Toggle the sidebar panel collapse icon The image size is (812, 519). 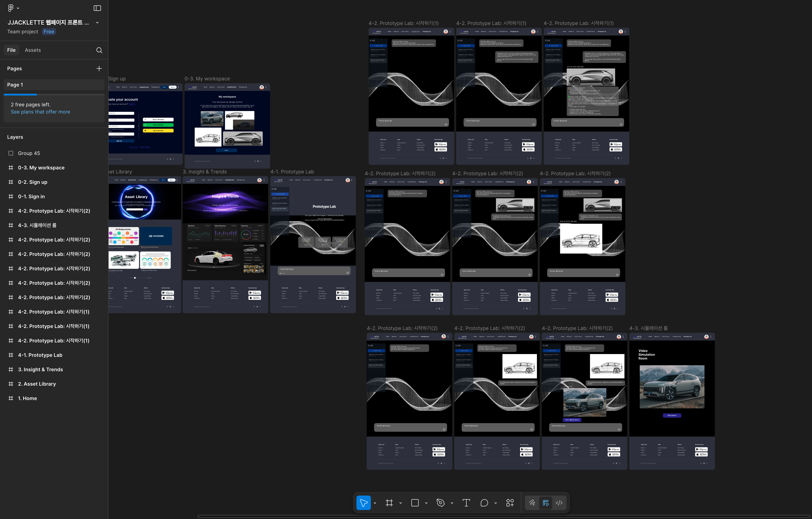97,8
